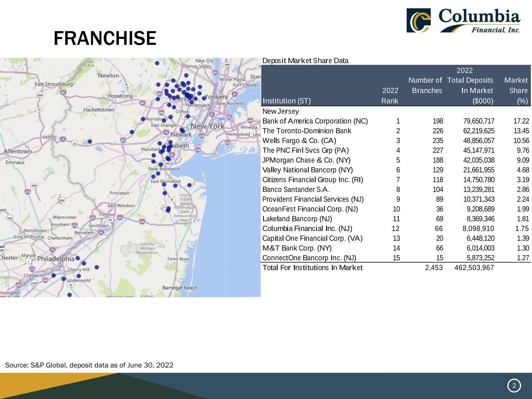
Task: Click the branch marker east of Cherry Hill
Action: pos(97,267)
